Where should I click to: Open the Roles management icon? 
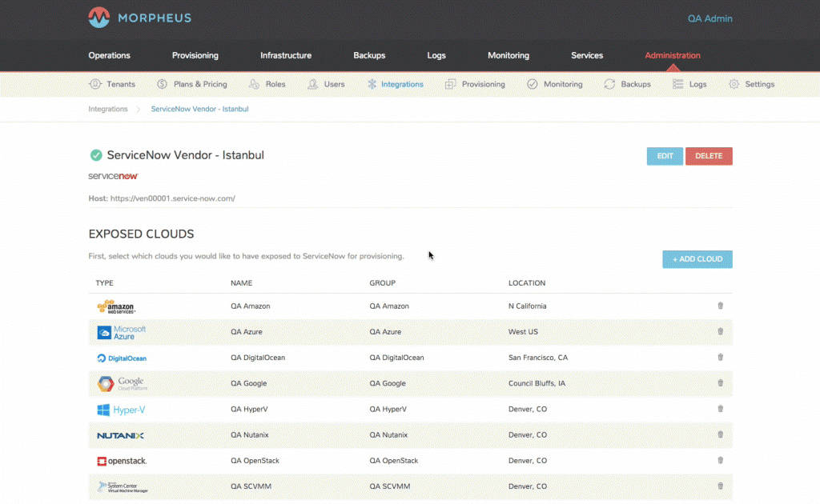tap(253, 84)
